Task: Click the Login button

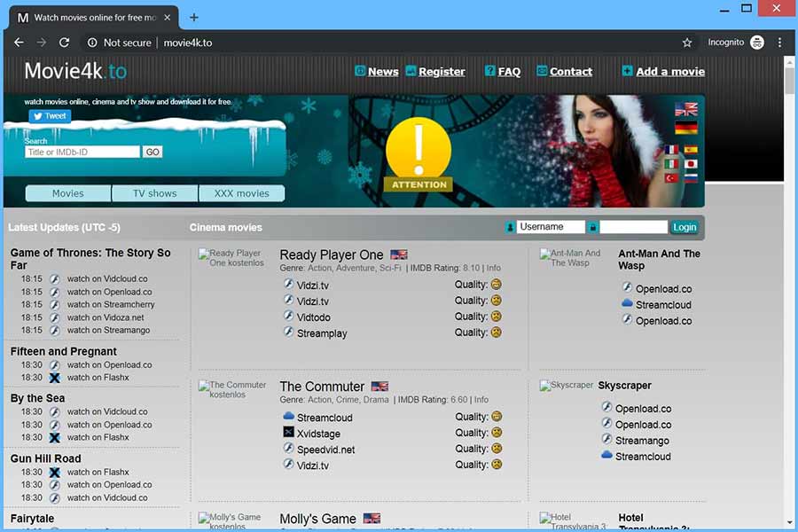Action: (684, 227)
